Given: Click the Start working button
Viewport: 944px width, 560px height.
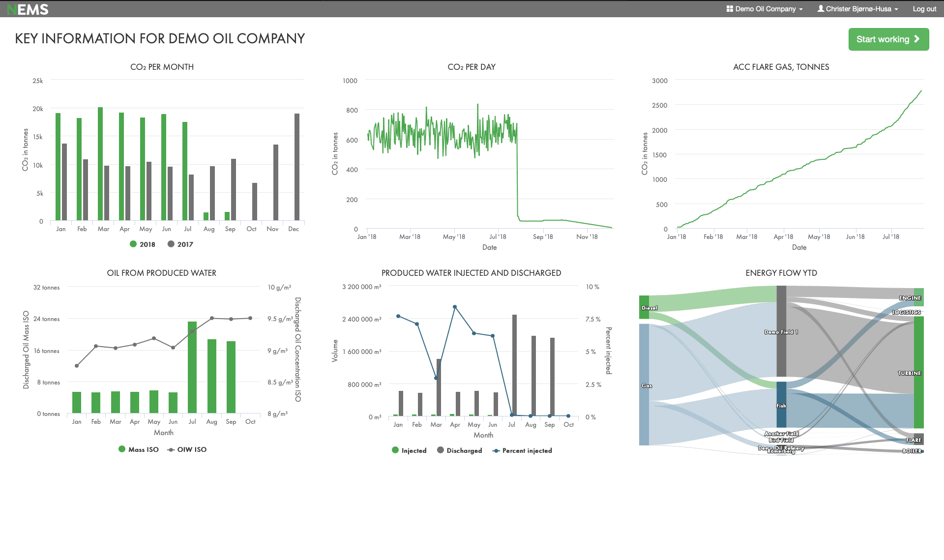Looking at the screenshot, I should (x=888, y=39).
